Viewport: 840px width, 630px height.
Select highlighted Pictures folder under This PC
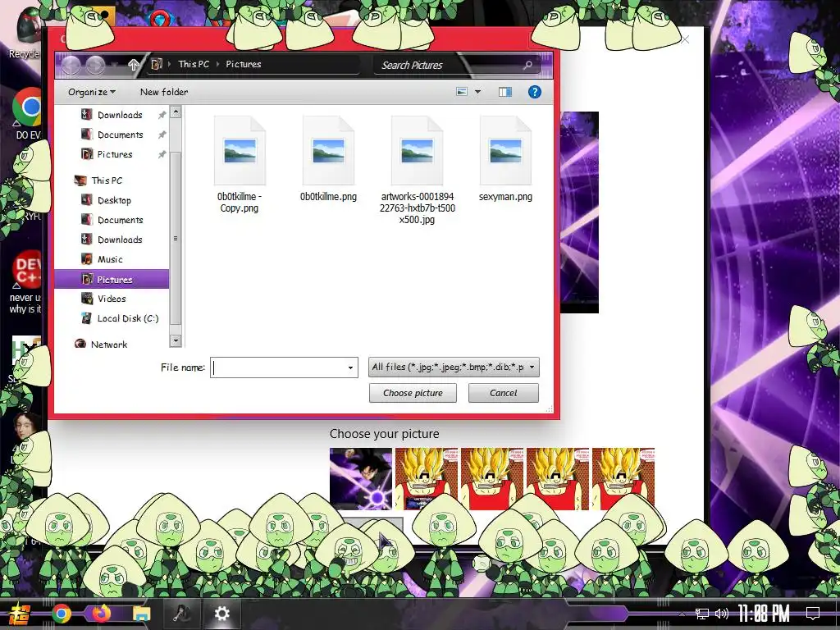(x=112, y=279)
